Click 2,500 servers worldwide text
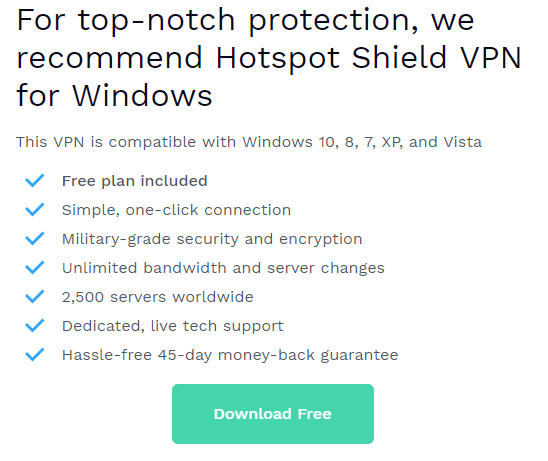548x461 pixels. pyautogui.click(x=158, y=297)
